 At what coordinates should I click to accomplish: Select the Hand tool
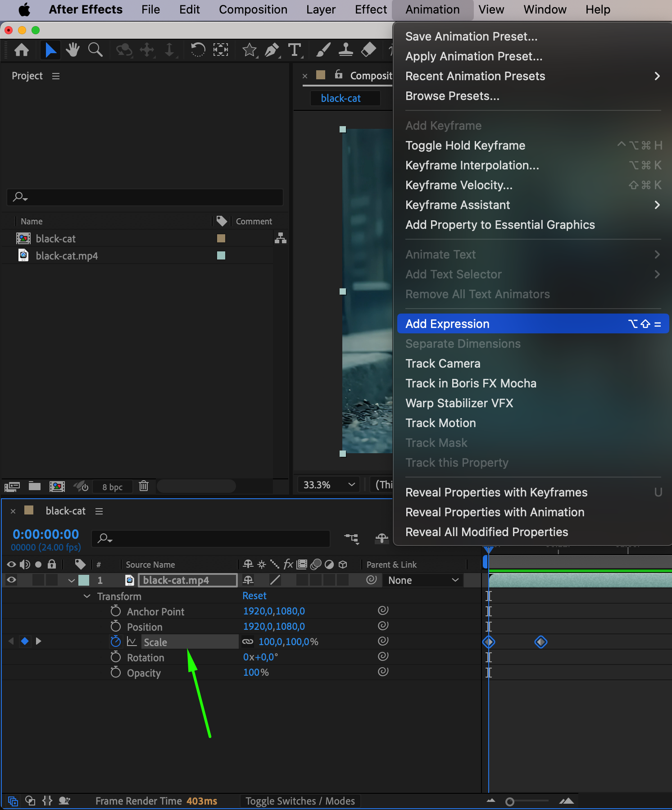73,50
